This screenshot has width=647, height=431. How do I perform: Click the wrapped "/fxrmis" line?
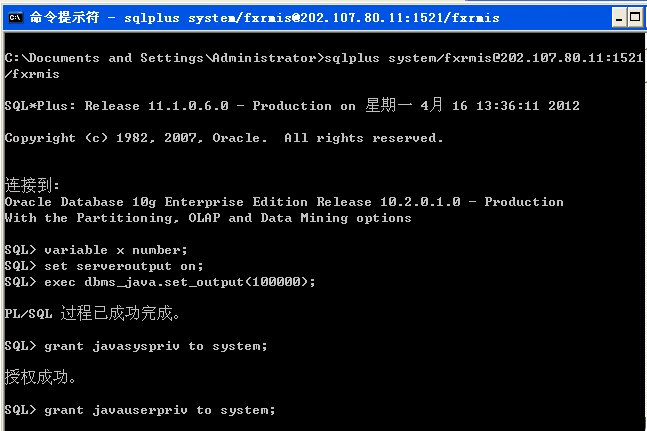(x=32, y=74)
